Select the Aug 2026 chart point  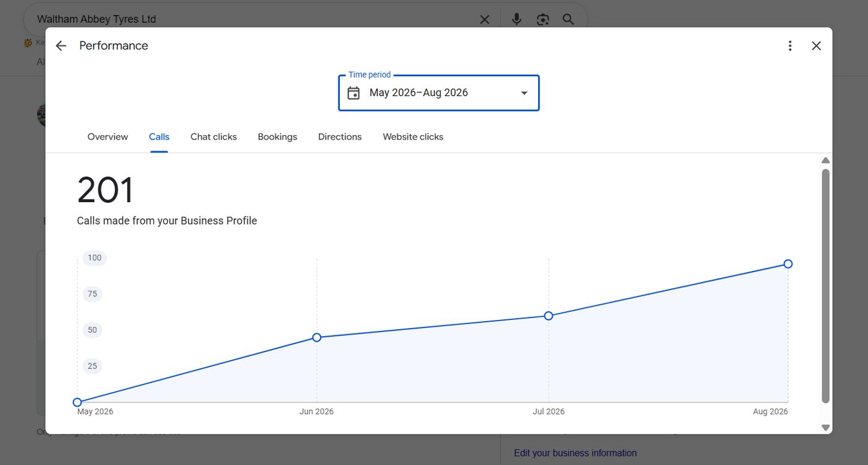pos(788,264)
